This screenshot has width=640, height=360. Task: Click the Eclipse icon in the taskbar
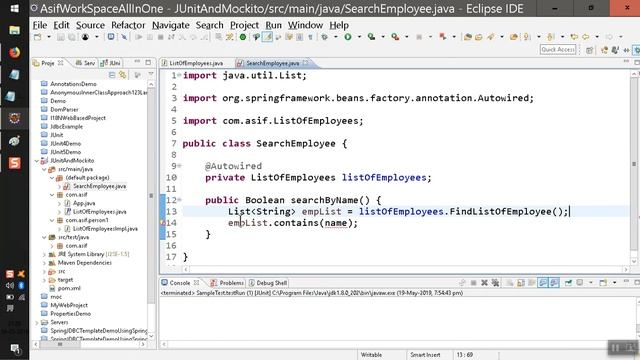[x=14, y=118]
